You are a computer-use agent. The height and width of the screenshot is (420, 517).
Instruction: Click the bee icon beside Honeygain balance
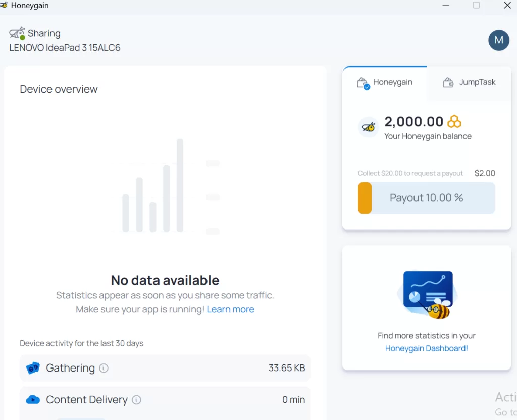[368, 127]
